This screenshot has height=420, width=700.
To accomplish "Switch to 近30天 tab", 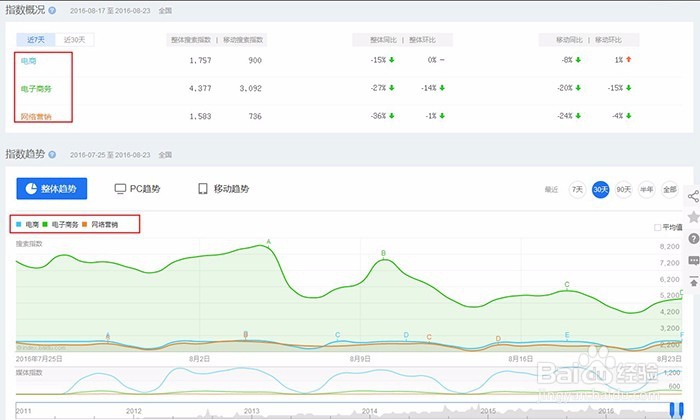I will pyautogui.click(x=75, y=40).
